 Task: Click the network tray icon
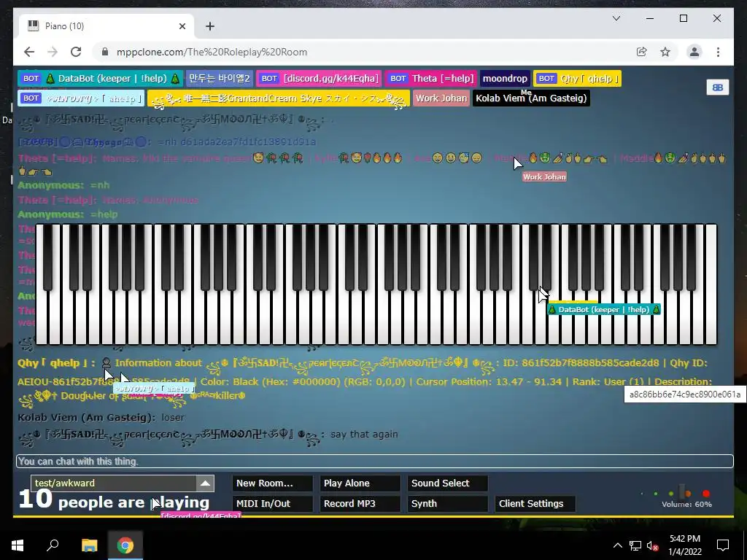coord(635,545)
